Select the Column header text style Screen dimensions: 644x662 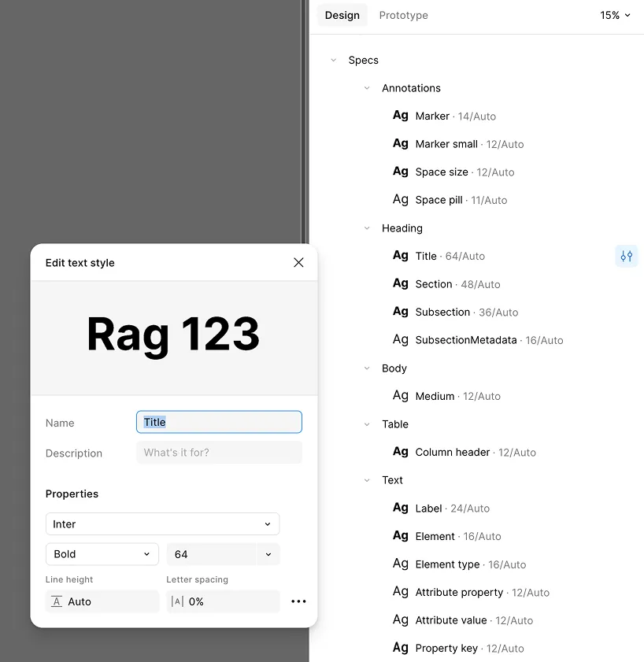coord(476,452)
